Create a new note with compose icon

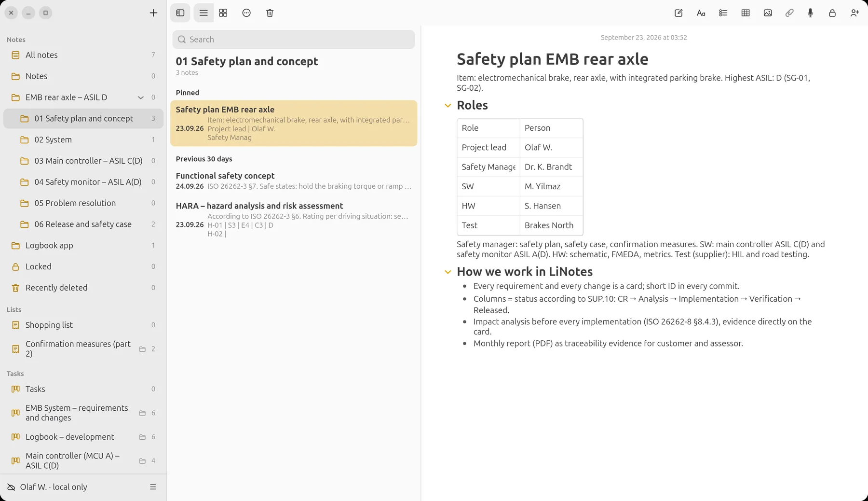pos(678,13)
